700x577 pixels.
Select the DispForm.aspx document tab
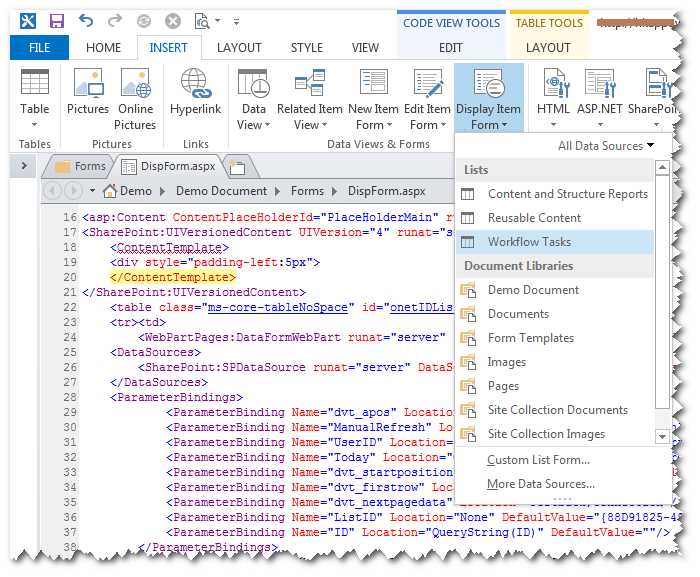(x=169, y=166)
